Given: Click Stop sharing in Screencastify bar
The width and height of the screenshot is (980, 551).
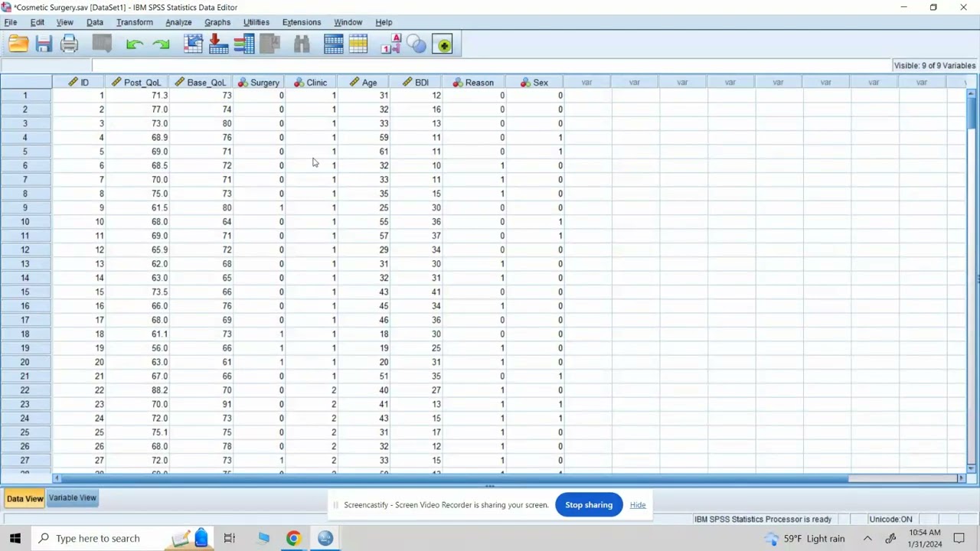Looking at the screenshot, I should [589, 505].
